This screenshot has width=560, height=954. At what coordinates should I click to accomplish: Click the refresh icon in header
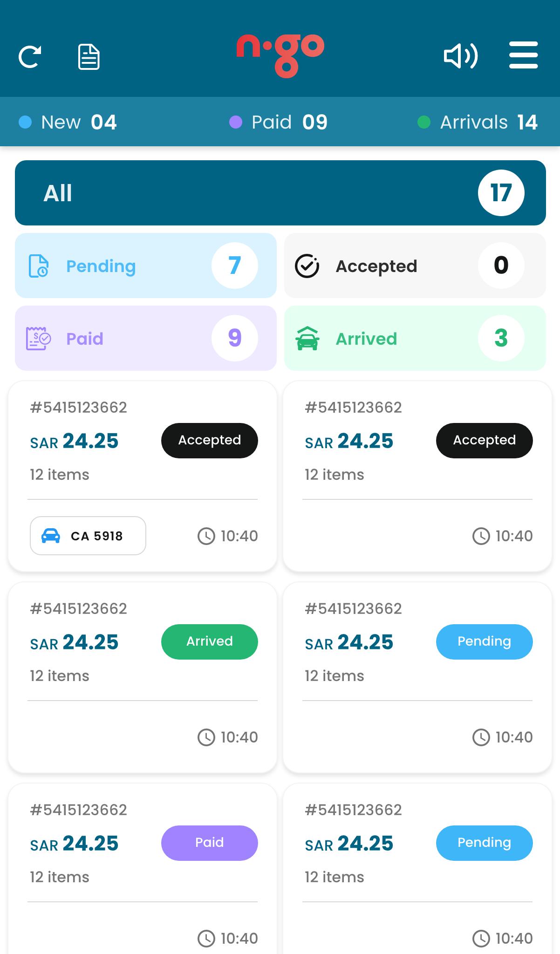(x=30, y=57)
